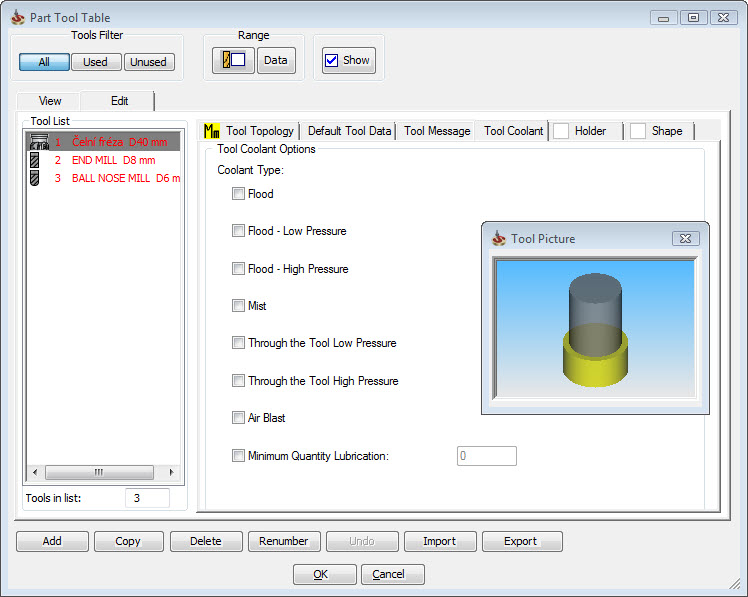Image resolution: width=748 pixels, height=597 pixels.
Task: Click the Holder tab's blank icon box
Action: pos(561,131)
